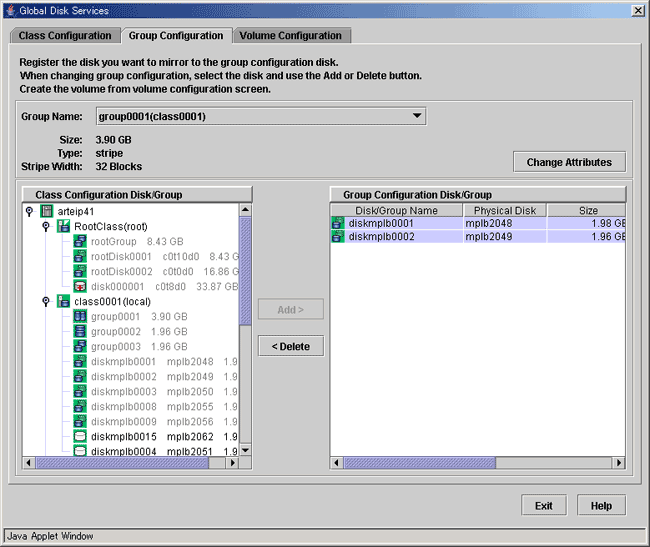Click the diskmplb0008 disk icon
This screenshot has height=547, width=650.
pos(80,406)
